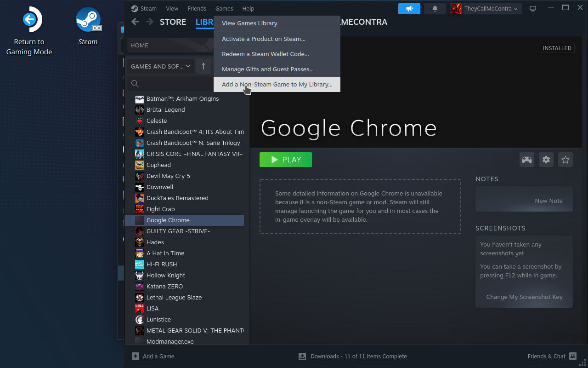Go forward with the right arrow
Screen dimensions: 588x368
150,22
